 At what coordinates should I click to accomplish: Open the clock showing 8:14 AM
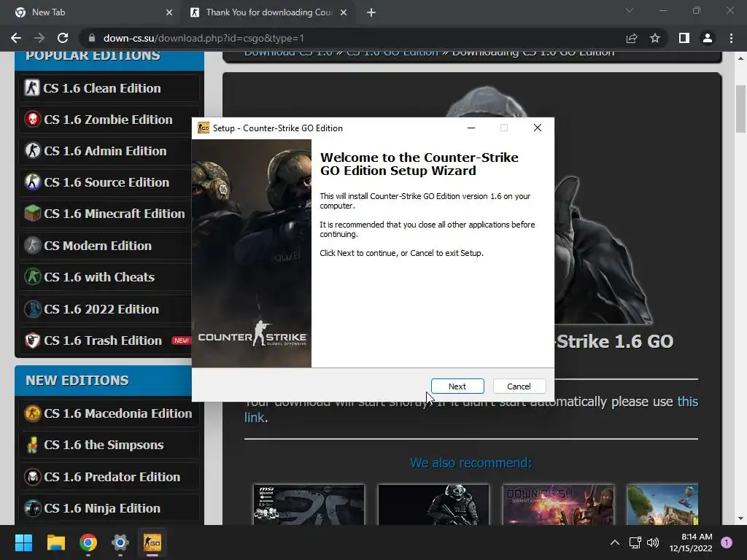click(x=691, y=542)
